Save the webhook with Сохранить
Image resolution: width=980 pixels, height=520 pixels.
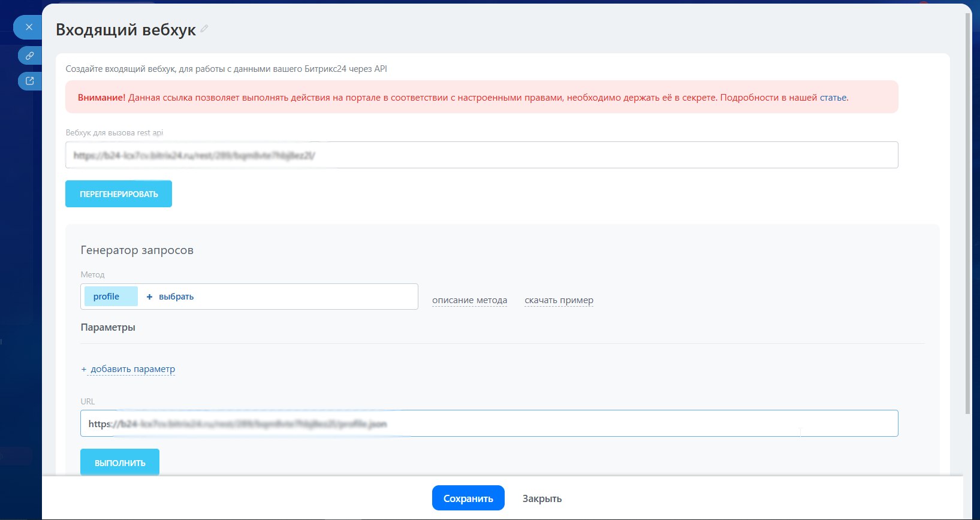click(x=468, y=498)
